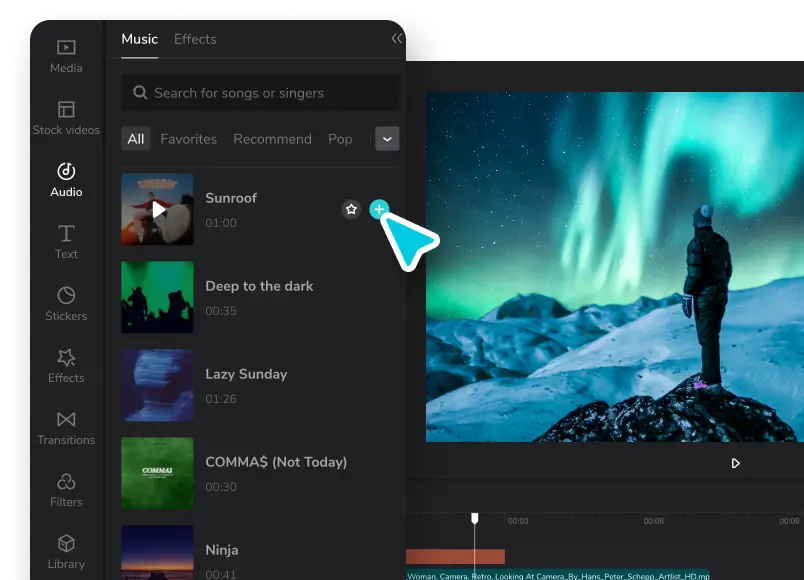The width and height of the screenshot is (804, 580).
Task: Click the Lazy Sunday song title
Action: (246, 374)
